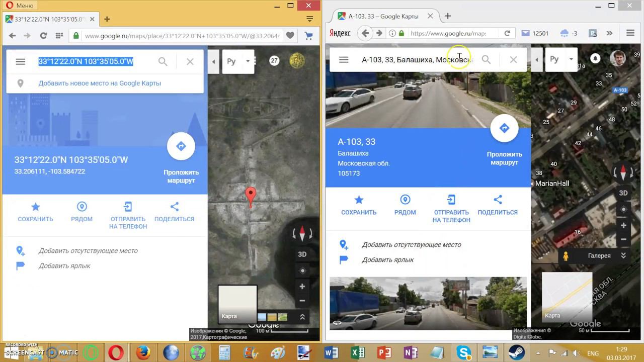Open Google Maps menu in Opera window
This screenshot has height=362, width=644.
coord(20,61)
